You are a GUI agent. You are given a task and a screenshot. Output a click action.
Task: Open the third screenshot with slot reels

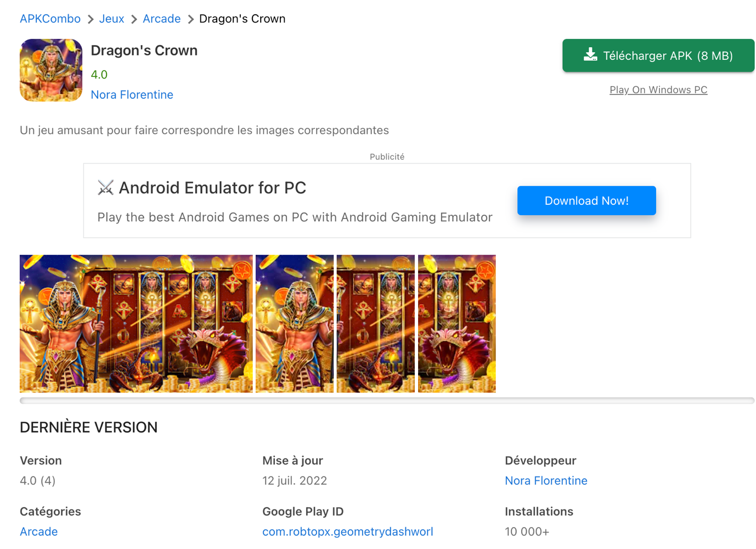[375, 323]
